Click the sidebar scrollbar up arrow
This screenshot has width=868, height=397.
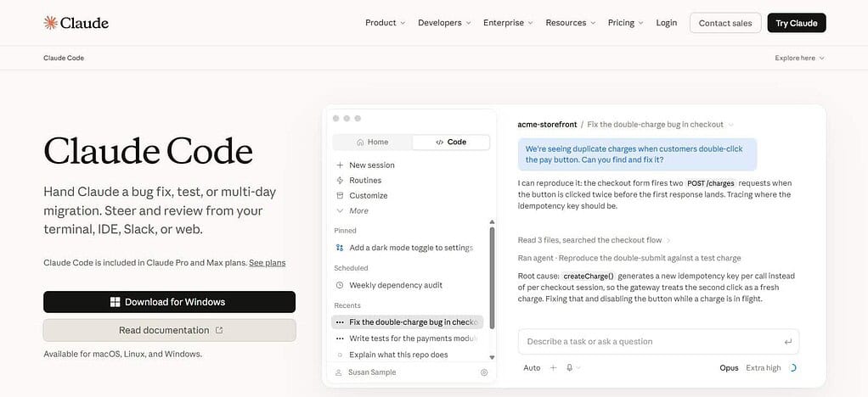(x=492, y=222)
